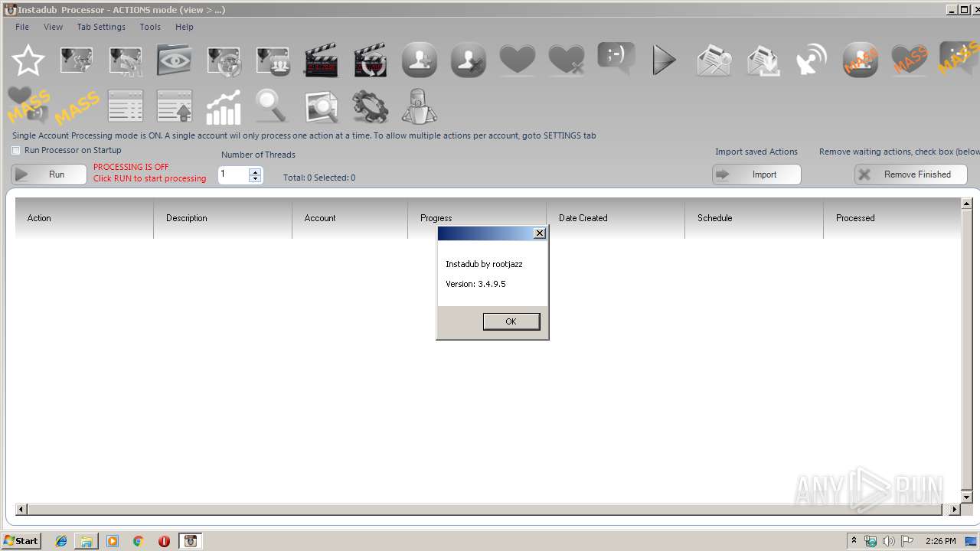Click the MASS heart like icon
The height and width of the screenshot is (551, 980).
click(x=910, y=60)
